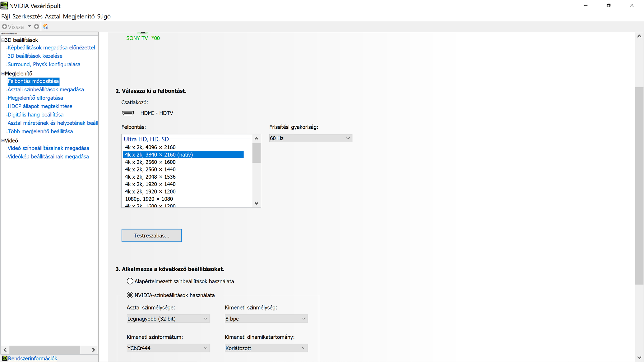Open the Fájl menu
Image resolution: width=644 pixels, height=362 pixels.
(x=6, y=16)
